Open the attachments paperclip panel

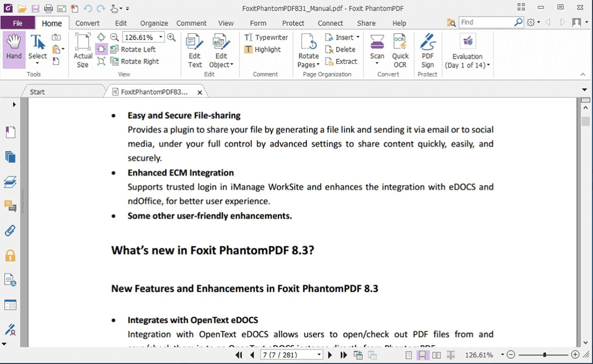pyautogui.click(x=10, y=231)
